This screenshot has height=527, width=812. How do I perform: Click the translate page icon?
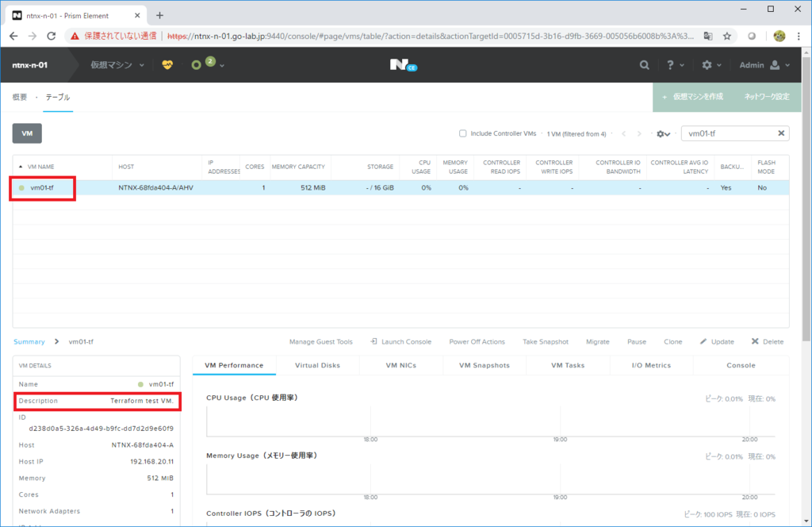pos(708,36)
